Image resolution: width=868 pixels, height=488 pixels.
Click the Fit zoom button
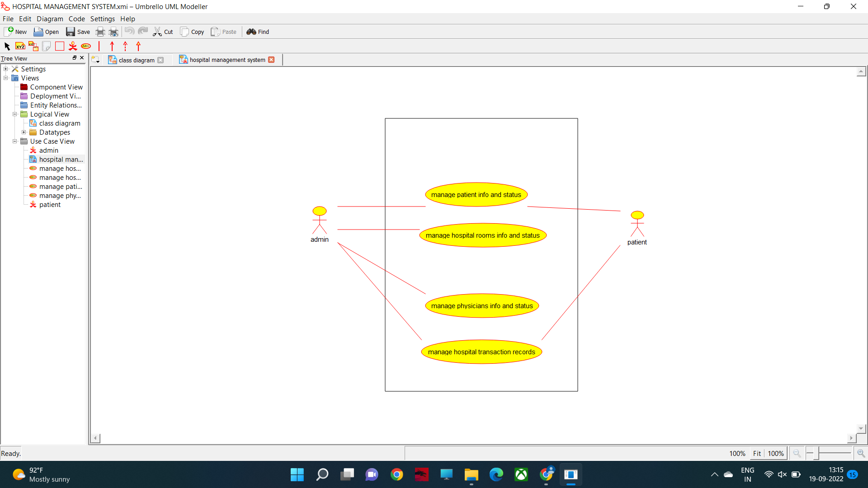coord(757,453)
